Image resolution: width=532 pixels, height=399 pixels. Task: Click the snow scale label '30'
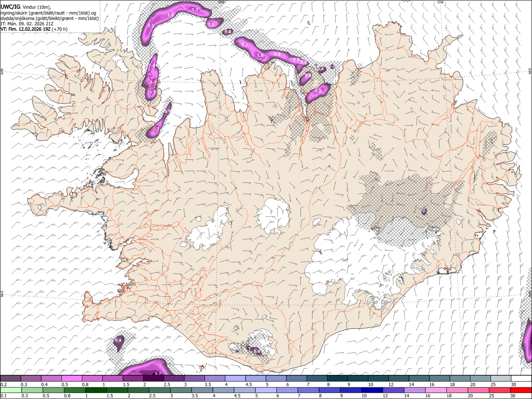pos(513,384)
